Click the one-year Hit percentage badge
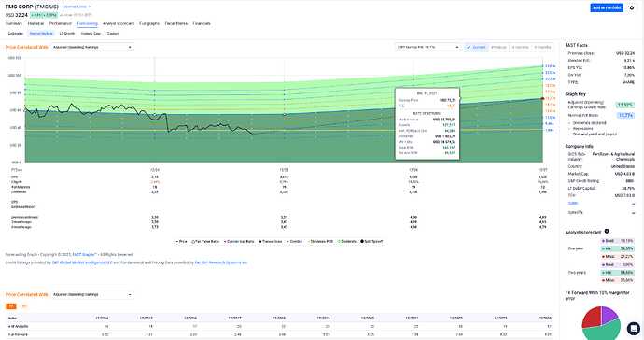The height and width of the screenshot is (340, 644). pyautogui.click(x=617, y=248)
